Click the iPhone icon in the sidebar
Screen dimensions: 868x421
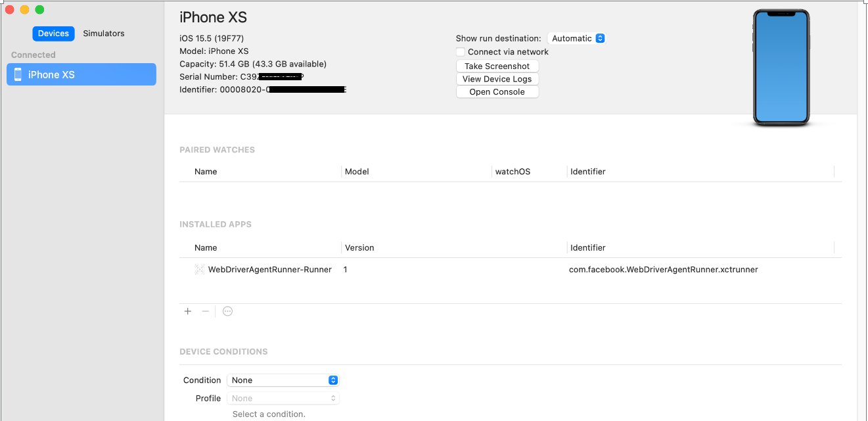(x=18, y=74)
